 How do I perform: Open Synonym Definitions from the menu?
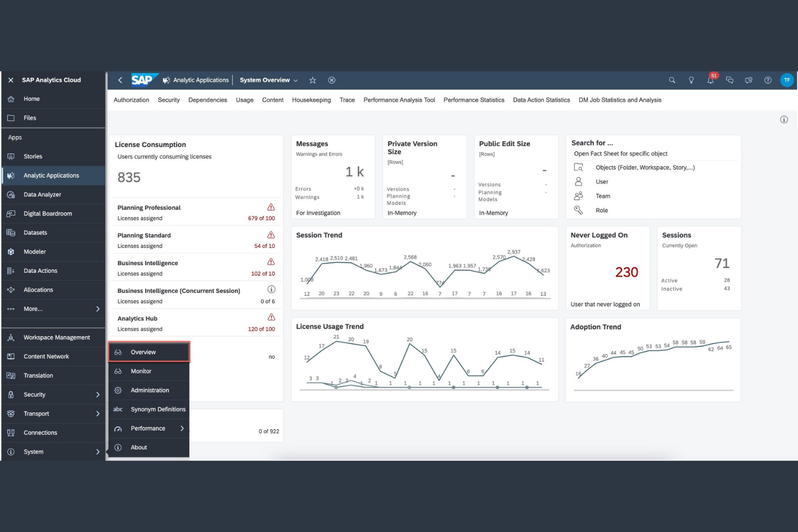pos(157,409)
